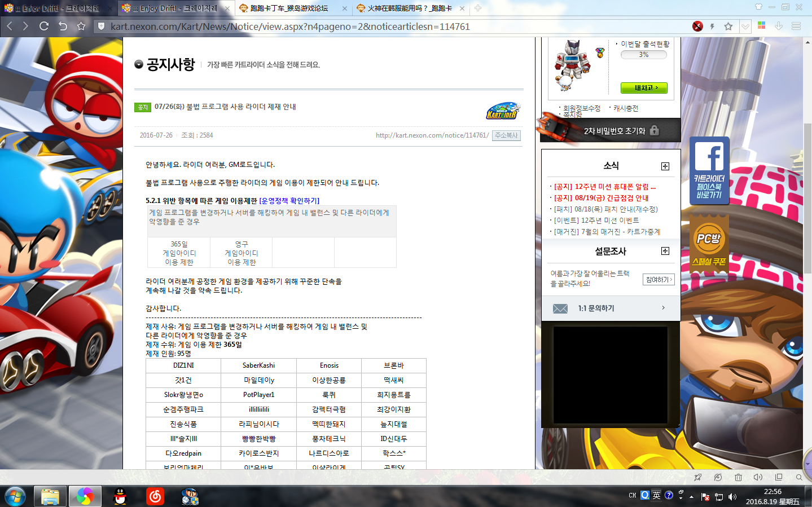Open Action Center flag icon in tray
812x507 pixels.
coord(705,497)
